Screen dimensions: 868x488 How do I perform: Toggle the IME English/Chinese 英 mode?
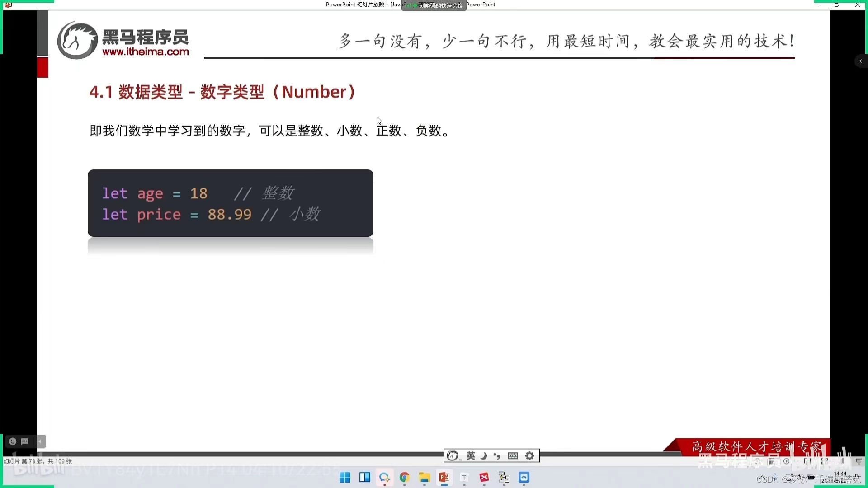click(x=471, y=456)
